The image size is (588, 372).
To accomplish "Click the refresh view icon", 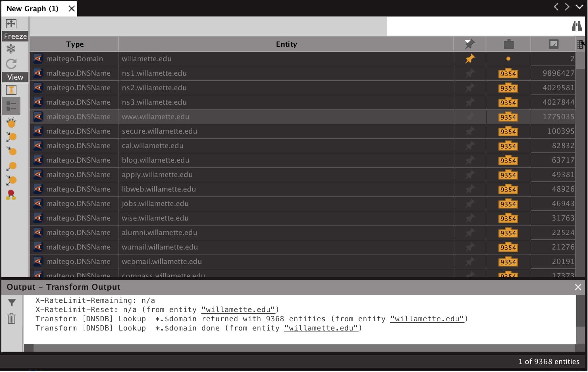I will (x=11, y=64).
